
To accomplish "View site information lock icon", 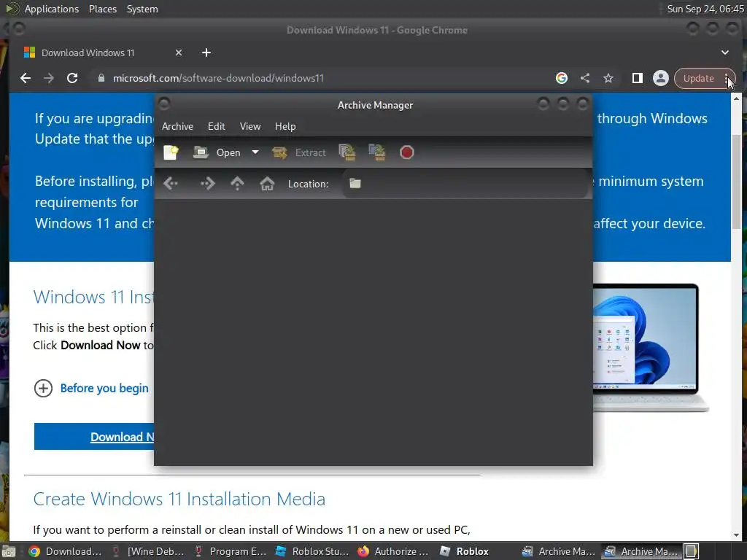I will (x=101, y=78).
